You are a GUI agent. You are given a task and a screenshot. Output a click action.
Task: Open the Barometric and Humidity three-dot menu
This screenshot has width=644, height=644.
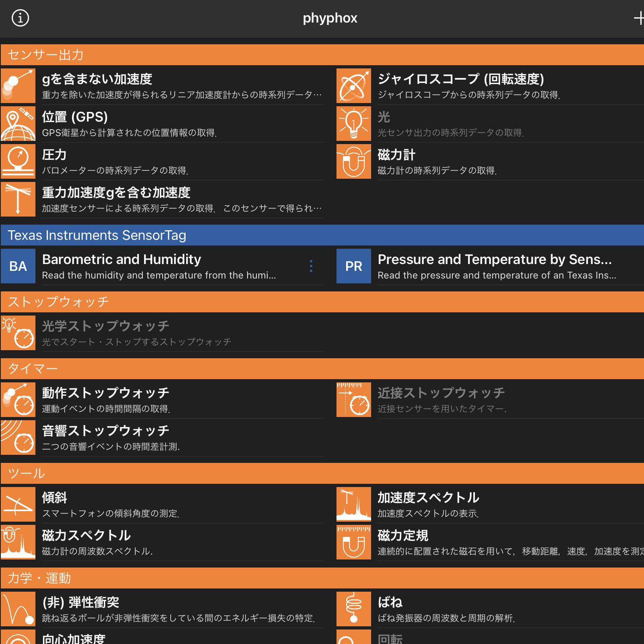[311, 266]
